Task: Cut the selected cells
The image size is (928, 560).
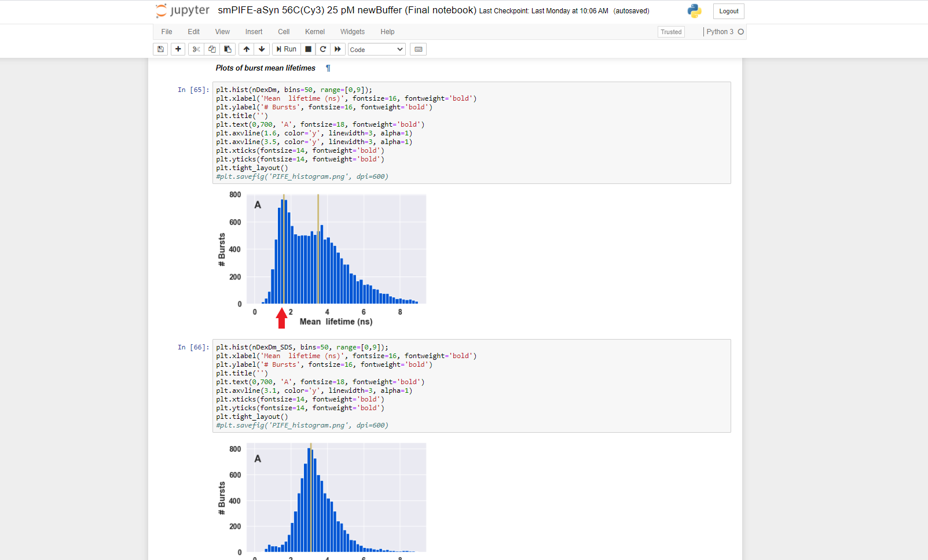Action: 196,49
